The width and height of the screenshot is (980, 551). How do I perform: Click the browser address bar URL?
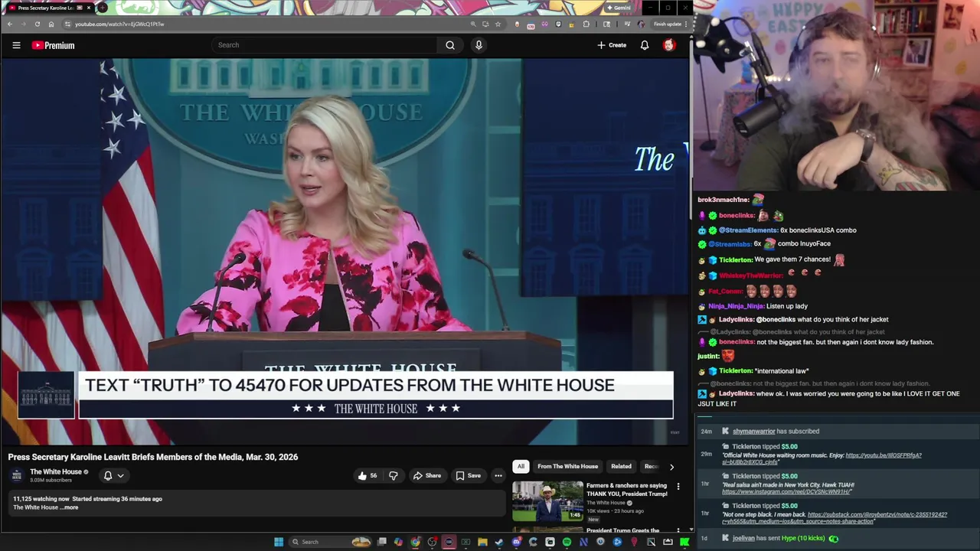[x=119, y=24]
